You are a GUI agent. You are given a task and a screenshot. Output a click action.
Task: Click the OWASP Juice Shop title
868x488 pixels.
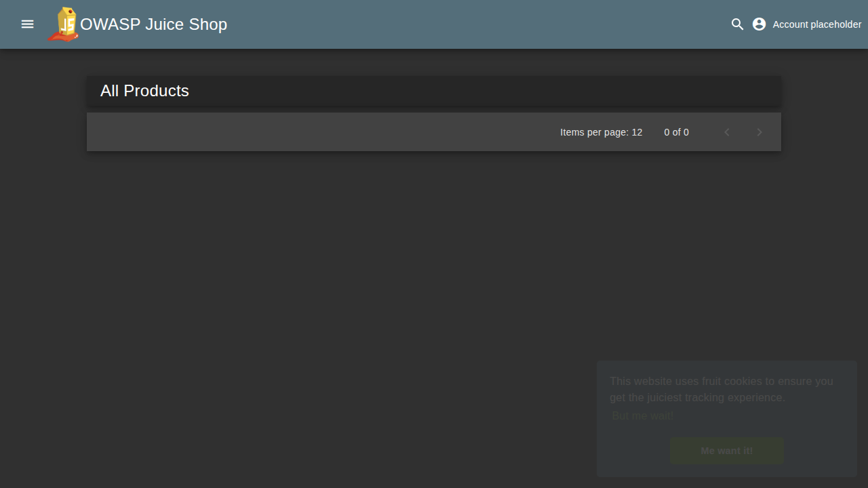(x=153, y=24)
